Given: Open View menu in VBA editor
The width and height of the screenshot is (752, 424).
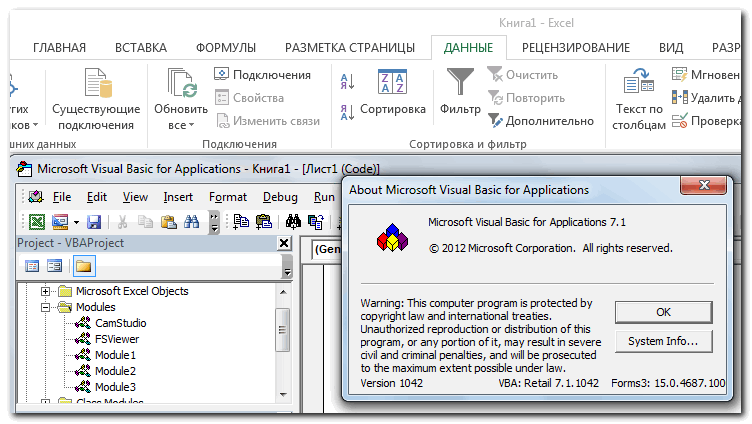Looking at the screenshot, I should [135, 197].
